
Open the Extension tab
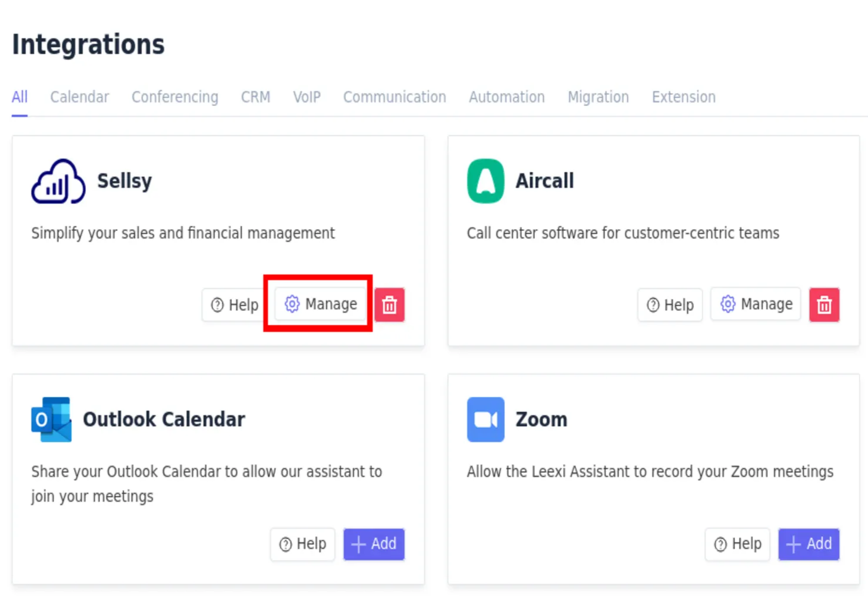[683, 97]
